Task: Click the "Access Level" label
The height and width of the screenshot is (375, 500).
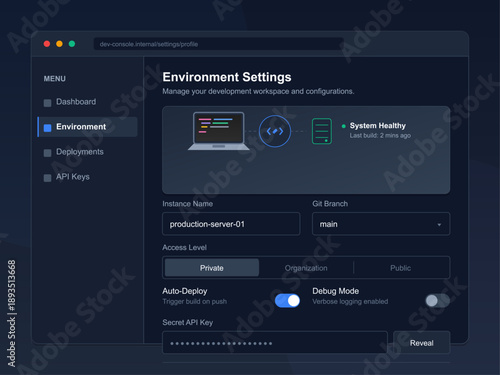Action: (x=184, y=247)
